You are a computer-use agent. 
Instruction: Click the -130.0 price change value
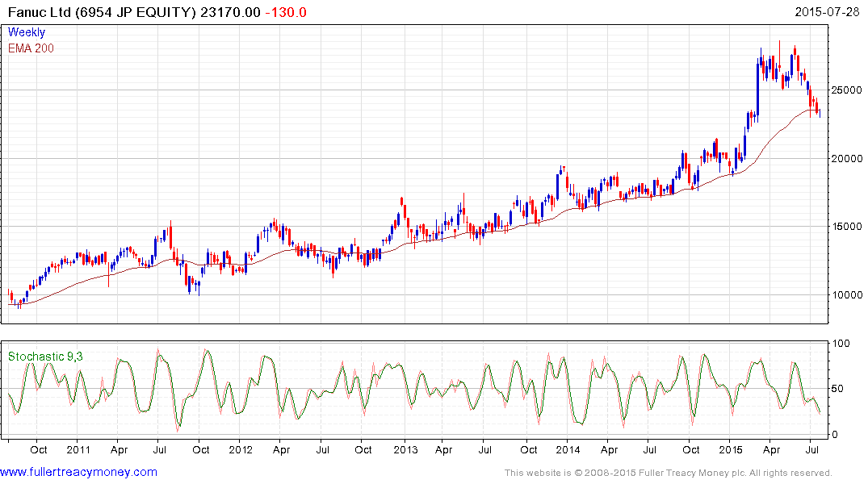tap(286, 12)
